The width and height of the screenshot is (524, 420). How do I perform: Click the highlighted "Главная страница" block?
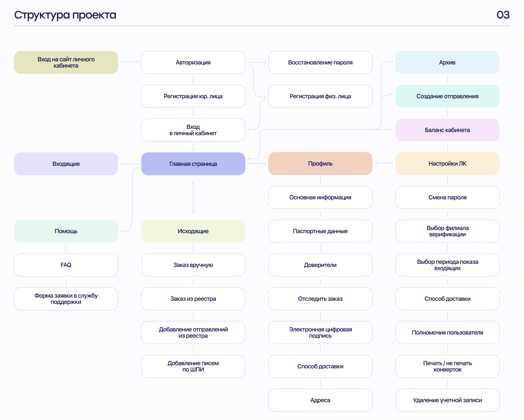[193, 164]
